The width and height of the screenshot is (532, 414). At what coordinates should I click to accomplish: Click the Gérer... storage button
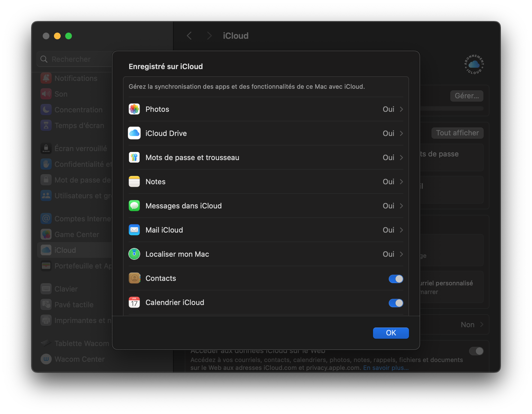pyautogui.click(x=467, y=96)
